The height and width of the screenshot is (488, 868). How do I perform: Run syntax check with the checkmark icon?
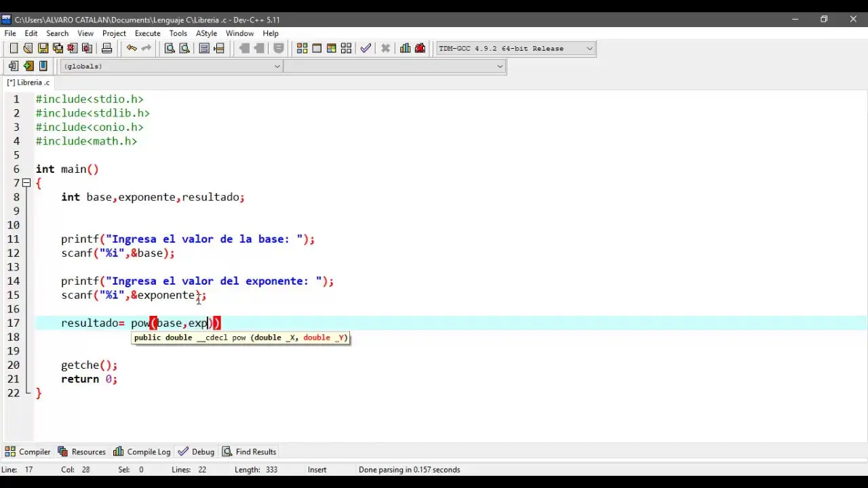pyautogui.click(x=366, y=48)
